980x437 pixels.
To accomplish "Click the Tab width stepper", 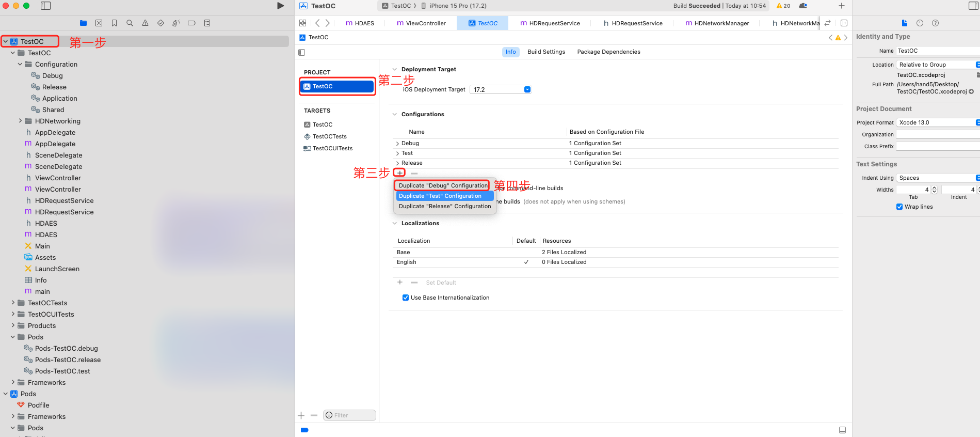I will click(x=935, y=190).
